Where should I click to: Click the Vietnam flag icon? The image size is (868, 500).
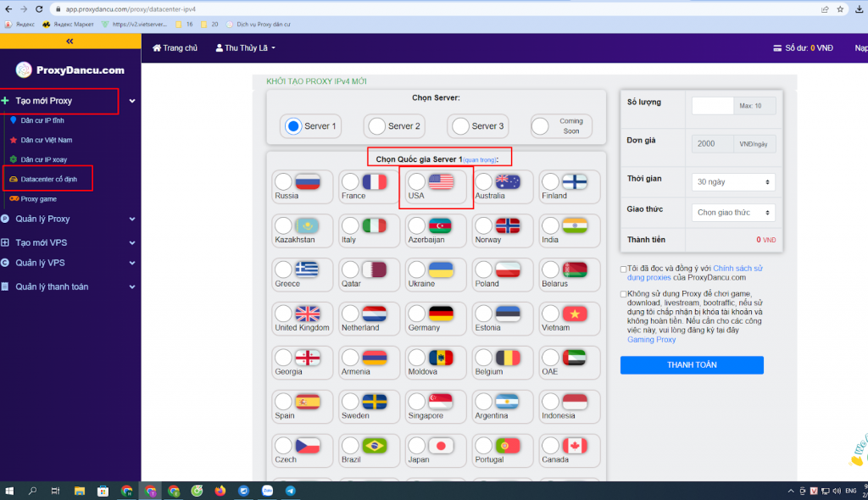(x=575, y=314)
